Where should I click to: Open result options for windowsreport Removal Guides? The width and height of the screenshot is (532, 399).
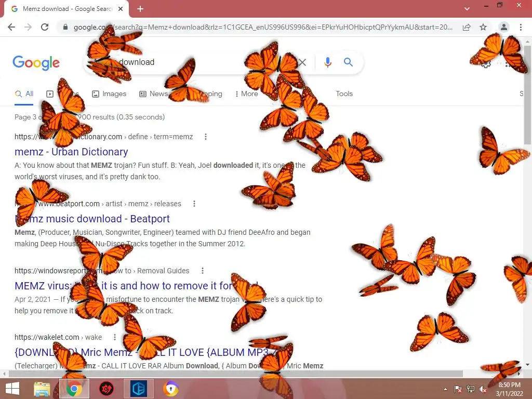(203, 271)
